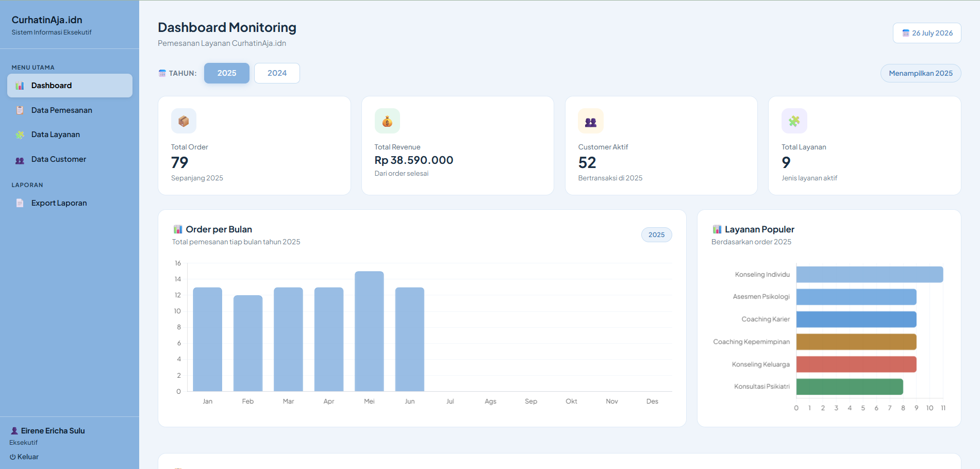The height and width of the screenshot is (469, 980).
Task: Click the Feb bar in the monthly chart
Action: pos(248,343)
